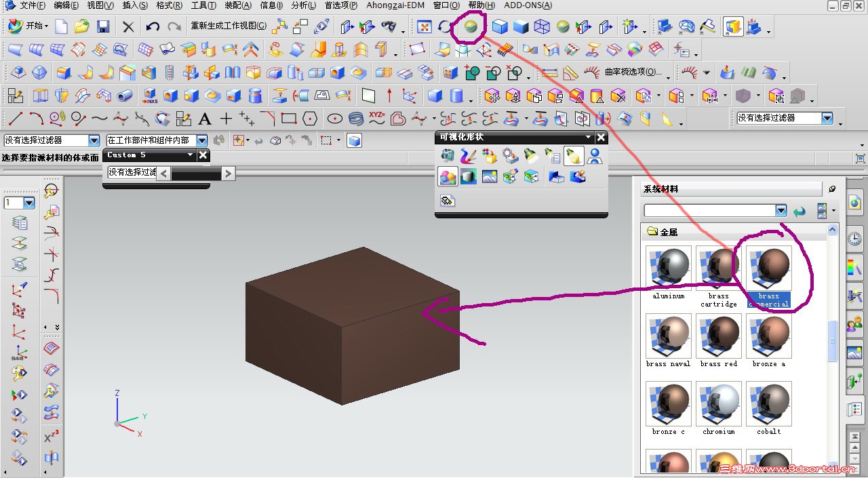
Task: Click the point plus icon in curve toolbar
Action: [226, 119]
